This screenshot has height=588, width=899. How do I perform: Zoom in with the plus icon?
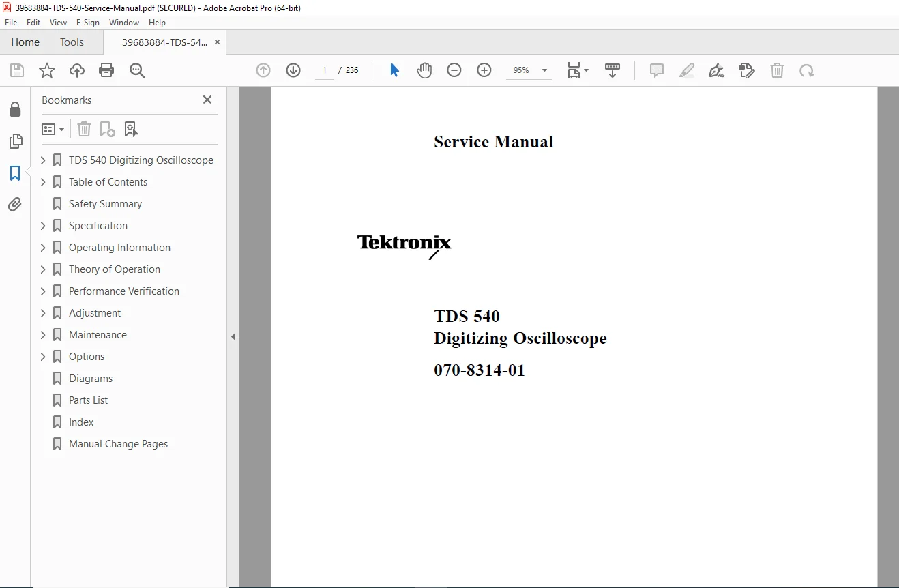[484, 70]
